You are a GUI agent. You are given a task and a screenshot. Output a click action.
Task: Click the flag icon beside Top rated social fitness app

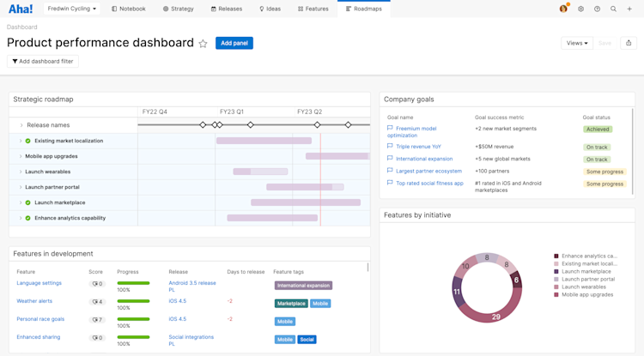tap(390, 183)
